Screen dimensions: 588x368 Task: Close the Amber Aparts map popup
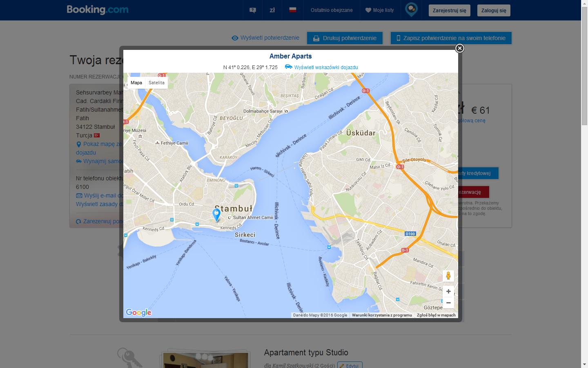pos(459,48)
